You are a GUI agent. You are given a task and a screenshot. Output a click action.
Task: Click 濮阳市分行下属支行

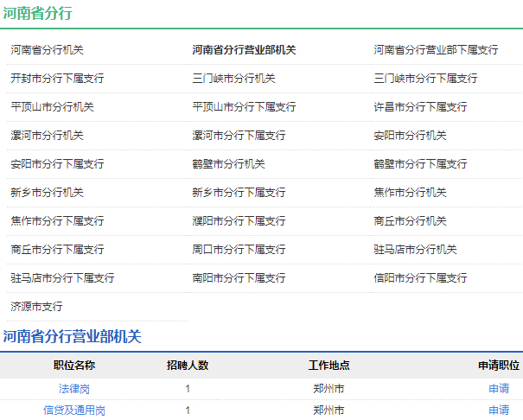tap(239, 221)
